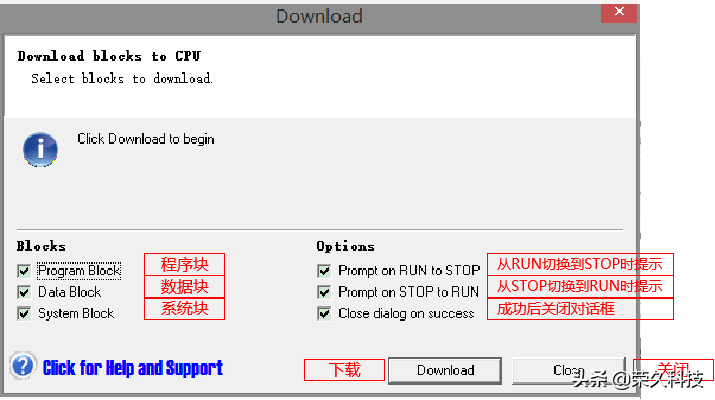Click the red 程序块 annotation box
This screenshot has width=715, height=400.
click(185, 265)
